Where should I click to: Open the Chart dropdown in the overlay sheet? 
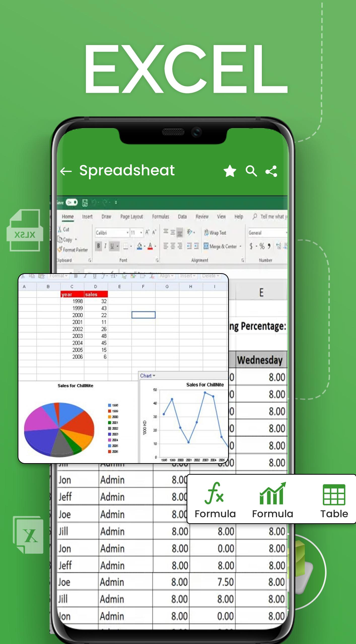148,376
